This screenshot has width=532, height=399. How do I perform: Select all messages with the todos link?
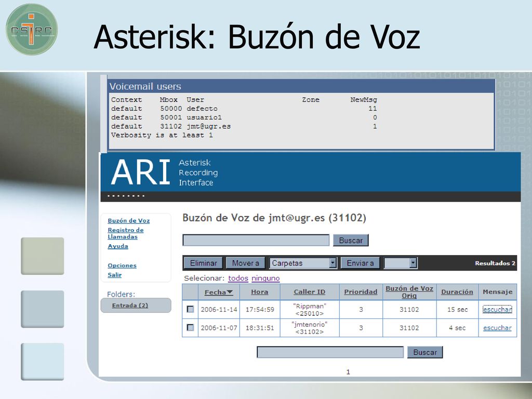click(x=238, y=278)
